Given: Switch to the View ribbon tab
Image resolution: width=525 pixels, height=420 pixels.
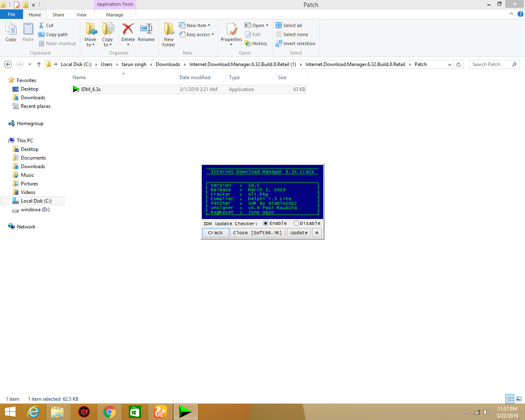Looking at the screenshot, I should tap(81, 15).
